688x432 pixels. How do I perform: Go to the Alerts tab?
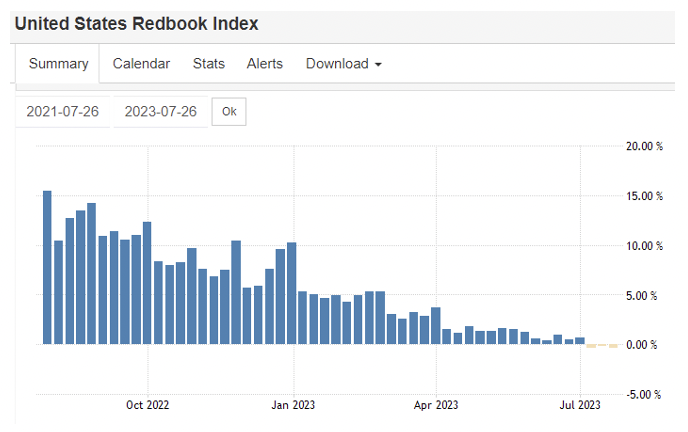(265, 63)
